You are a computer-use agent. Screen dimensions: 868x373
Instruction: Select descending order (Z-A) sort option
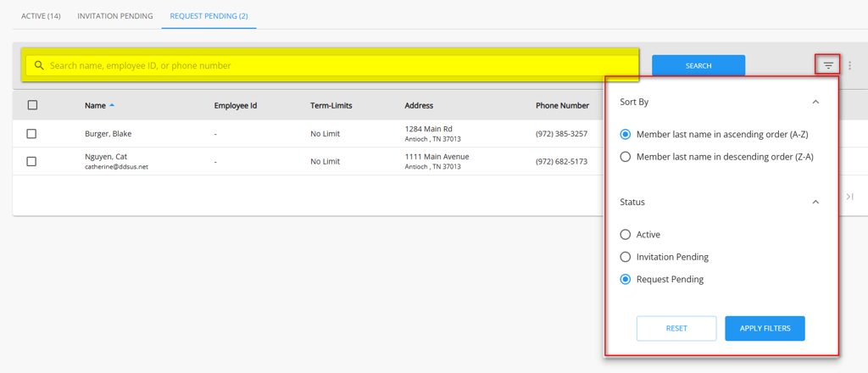(626, 156)
